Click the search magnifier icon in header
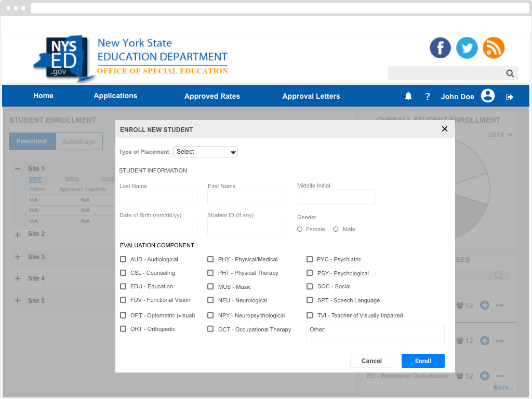532x399 pixels. [510, 73]
